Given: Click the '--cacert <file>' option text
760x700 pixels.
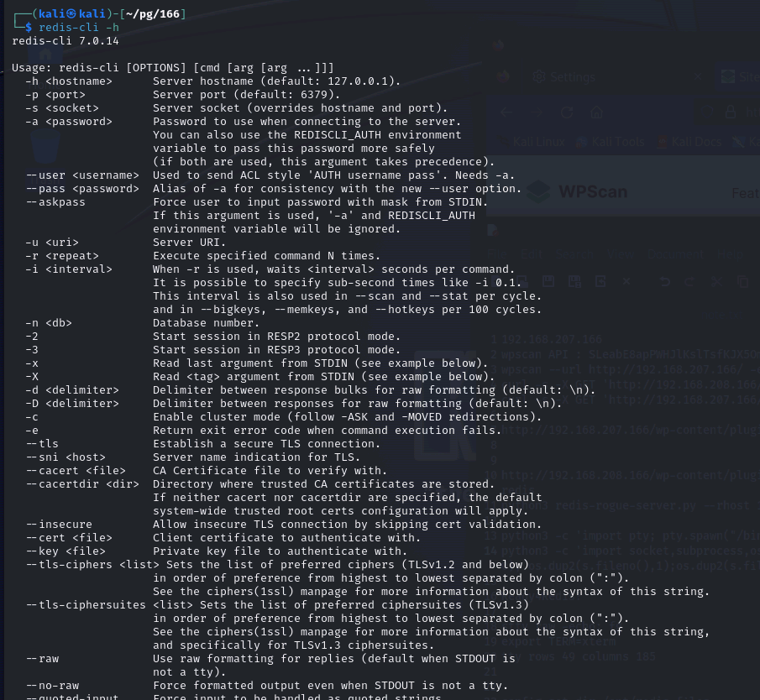Looking at the screenshot, I should [x=76, y=471].
